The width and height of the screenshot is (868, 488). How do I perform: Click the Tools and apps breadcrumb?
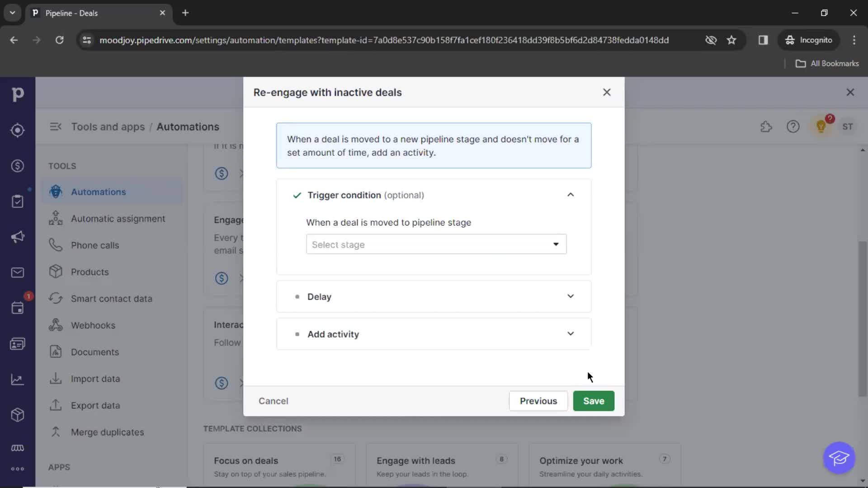pos(108,126)
